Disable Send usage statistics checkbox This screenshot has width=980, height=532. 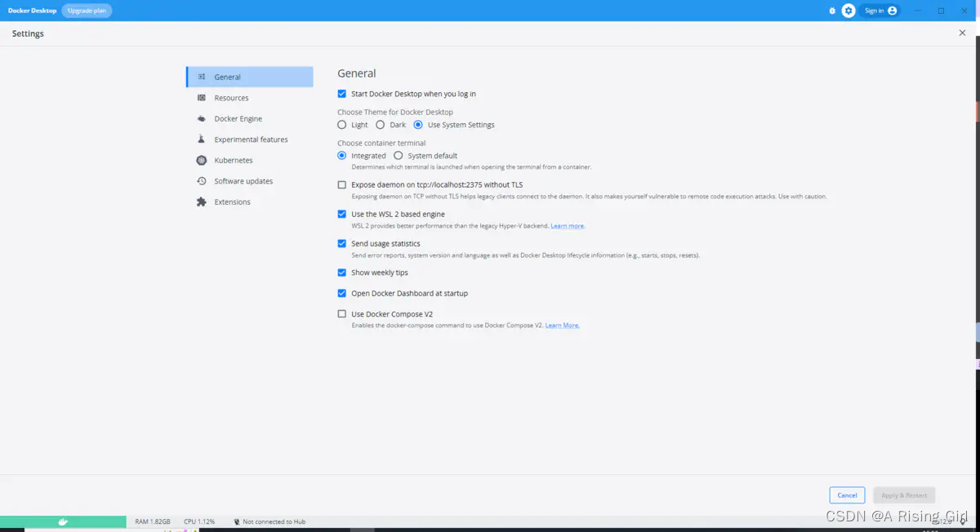coord(342,243)
